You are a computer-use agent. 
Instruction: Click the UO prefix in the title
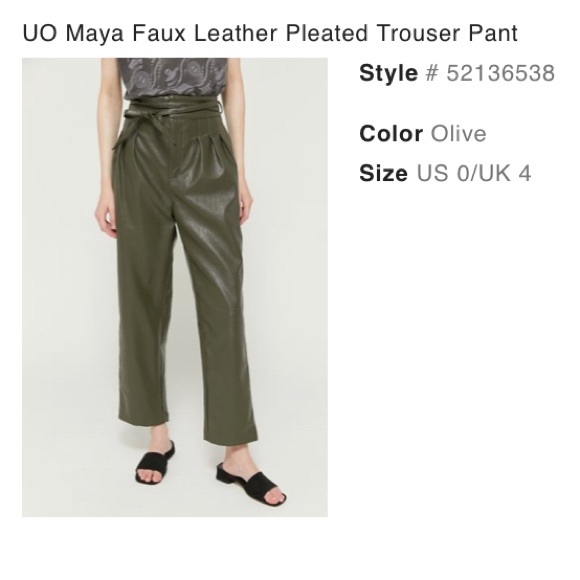(x=40, y=33)
